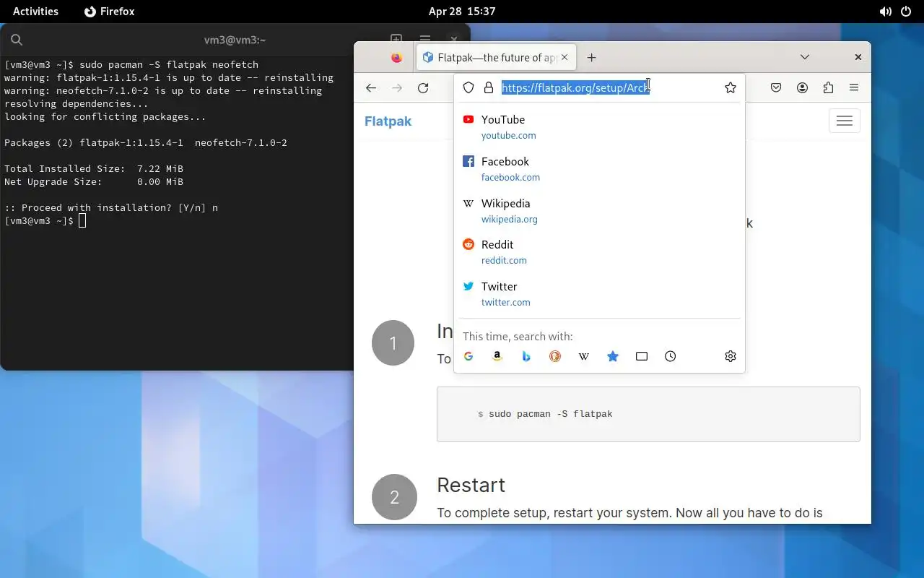
Task: Click the terminal title vm3@vm3:~
Action: click(235, 40)
